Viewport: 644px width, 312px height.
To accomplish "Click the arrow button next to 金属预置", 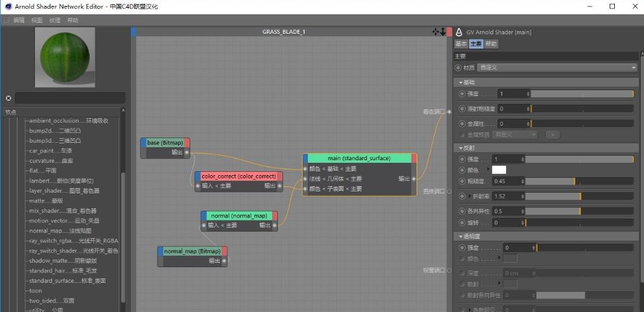I will (553, 134).
